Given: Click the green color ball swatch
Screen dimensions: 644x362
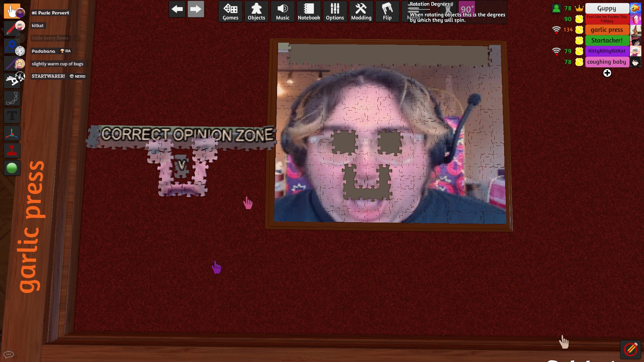Looking at the screenshot, I should 12,168.
